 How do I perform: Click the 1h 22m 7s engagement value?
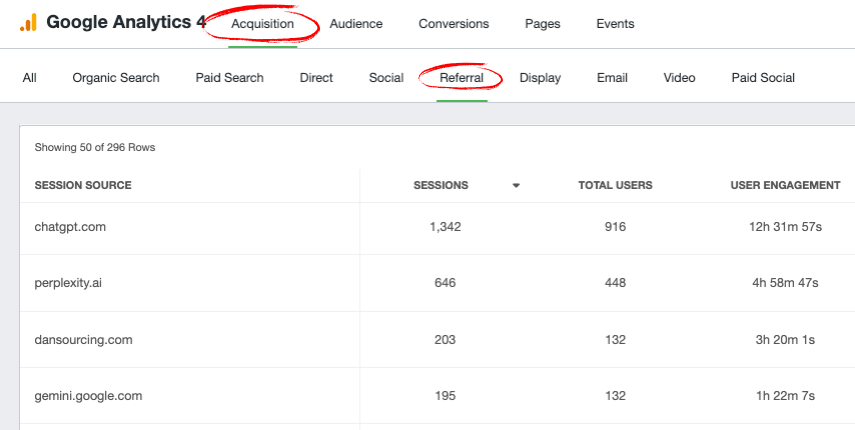tap(785, 396)
